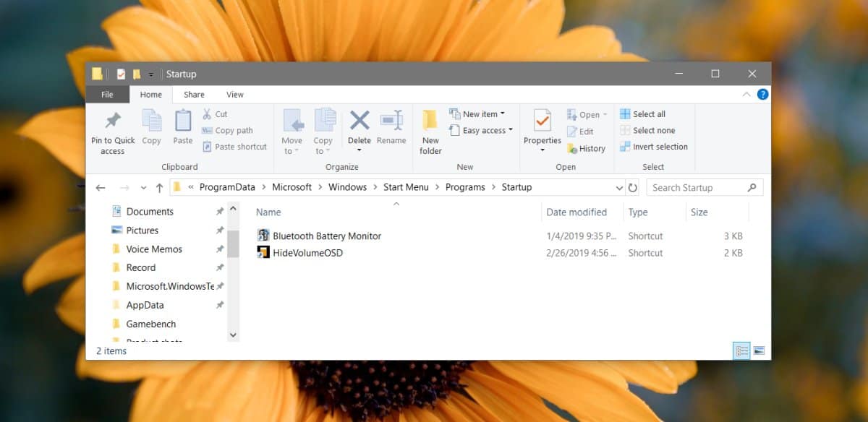Click Select all in the ribbon
The height and width of the screenshot is (422, 868).
643,114
